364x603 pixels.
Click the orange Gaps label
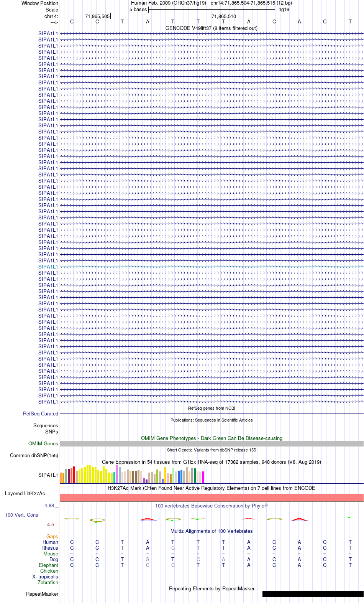point(52,536)
